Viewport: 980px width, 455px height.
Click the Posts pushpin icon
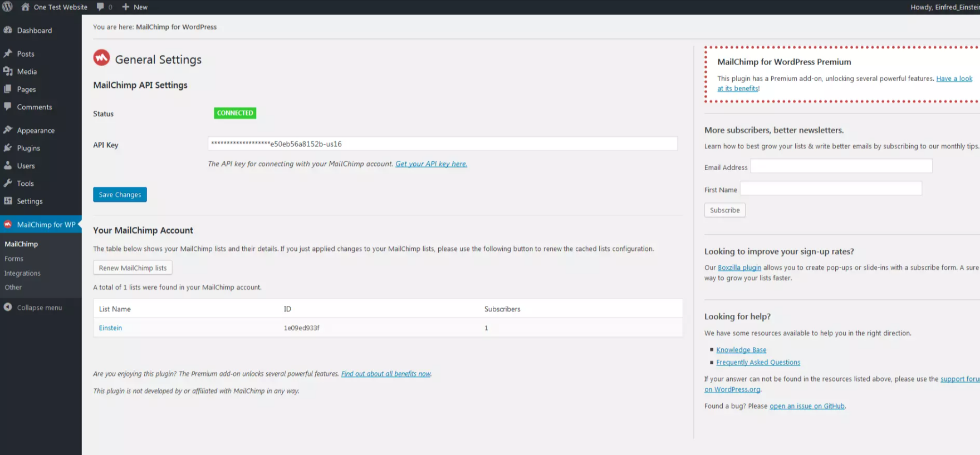pos(8,53)
